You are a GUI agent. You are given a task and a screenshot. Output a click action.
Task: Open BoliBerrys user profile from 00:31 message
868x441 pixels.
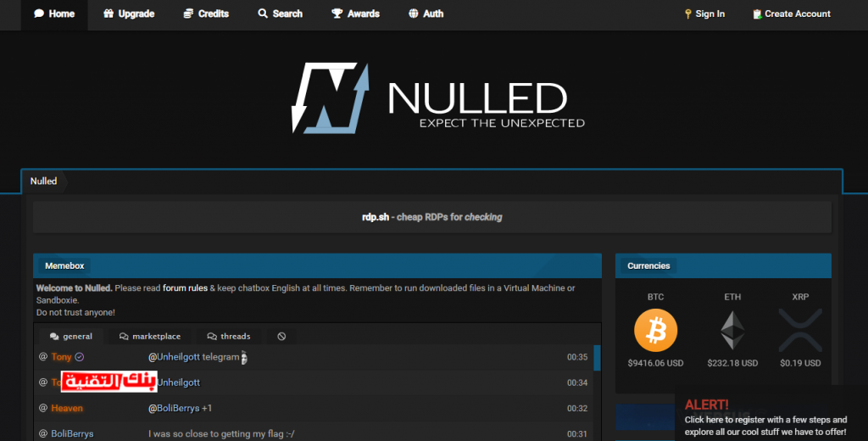coord(72,434)
